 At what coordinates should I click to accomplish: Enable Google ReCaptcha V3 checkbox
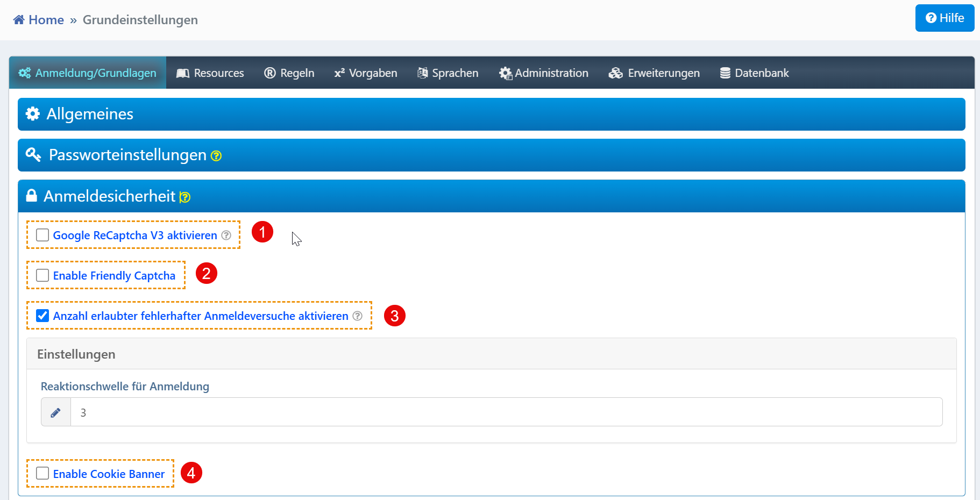pyautogui.click(x=42, y=235)
